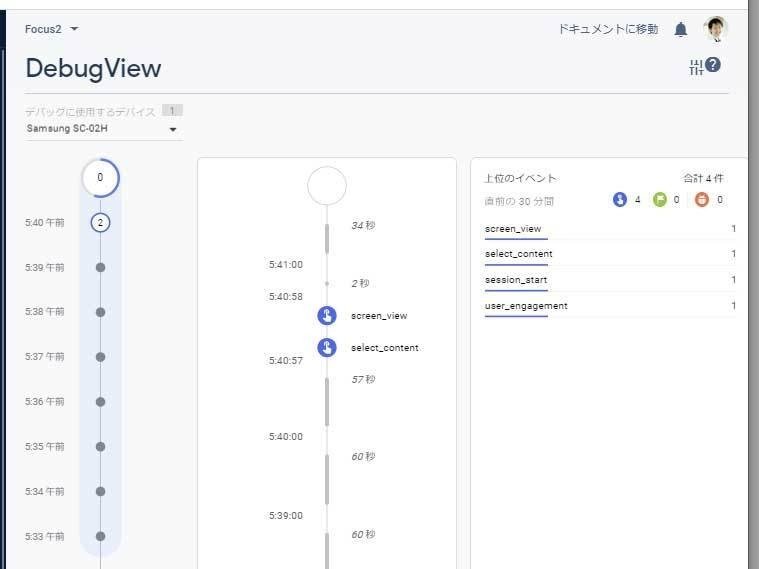Click the 34 秒 gap label
This screenshot has height=569, width=759.
point(364,225)
